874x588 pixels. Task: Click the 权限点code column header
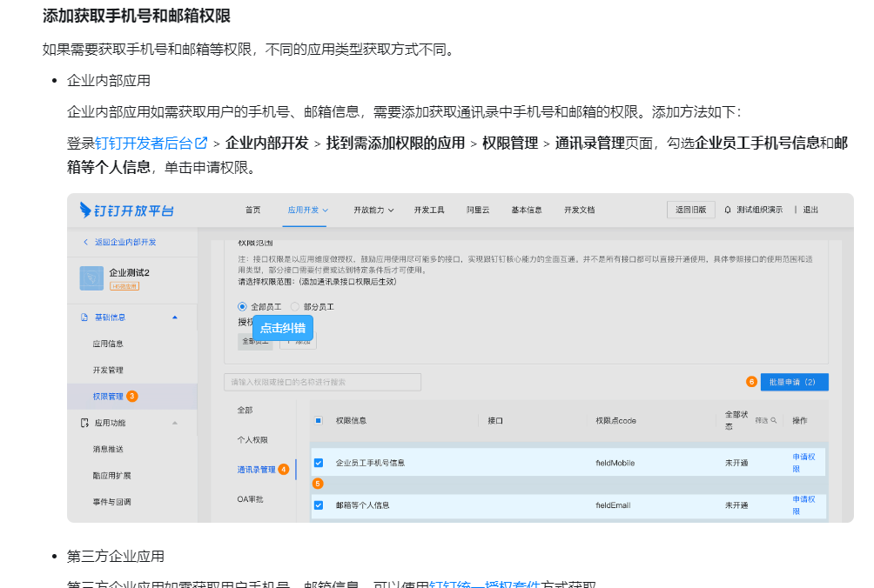[x=616, y=420]
